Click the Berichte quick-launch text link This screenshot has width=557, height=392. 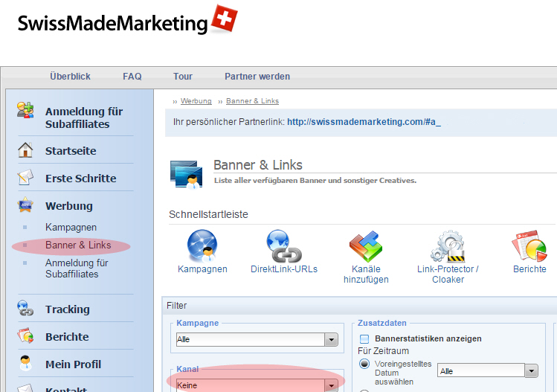pos(529,269)
